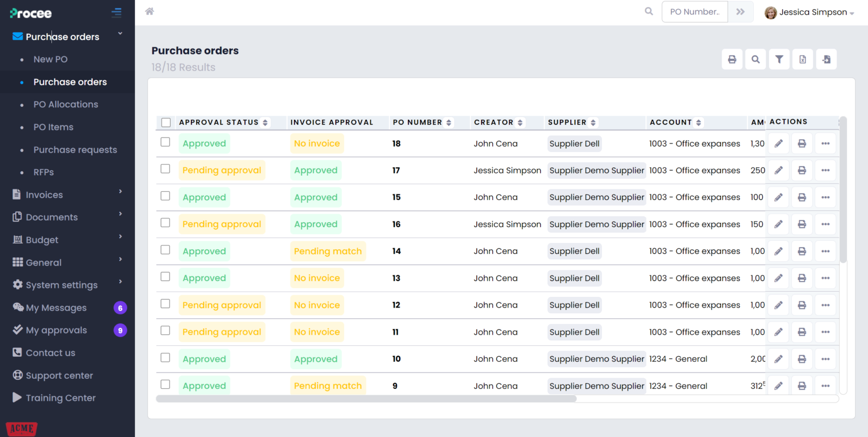This screenshot has height=437, width=868.
Task: Select the checkbox for PO 18
Action: tap(166, 142)
